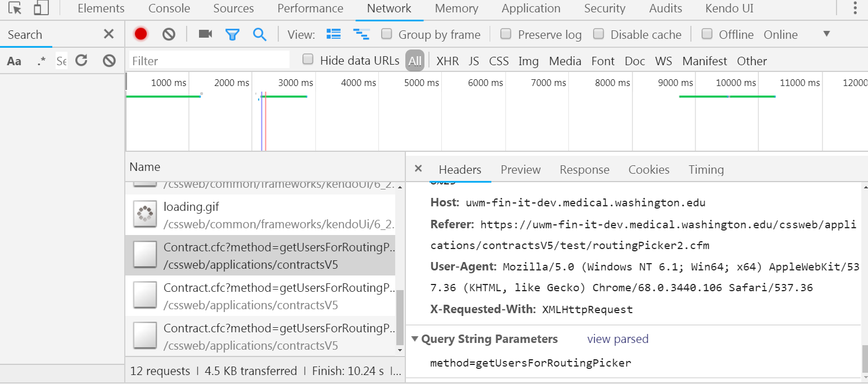This screenshot has height=384, width=868.
Task: Collapse the Query String Parameters section
Action: click(x=415, y=339)
